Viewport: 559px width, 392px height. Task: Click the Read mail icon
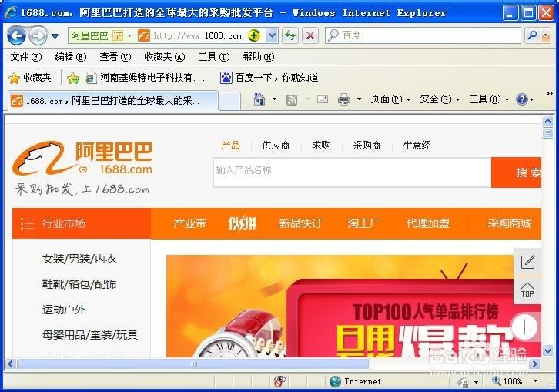point(323,99)
